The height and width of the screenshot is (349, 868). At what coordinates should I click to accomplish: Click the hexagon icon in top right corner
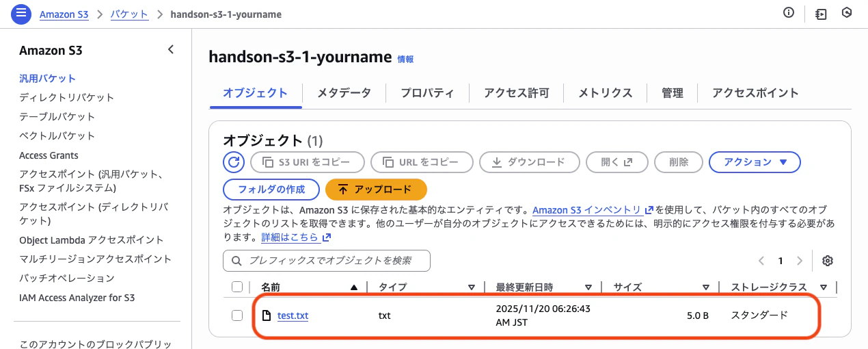pos(847,13)
